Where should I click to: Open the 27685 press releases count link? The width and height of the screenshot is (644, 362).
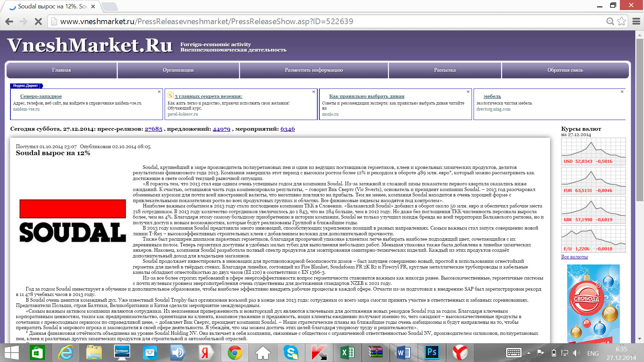pos(153,129)
